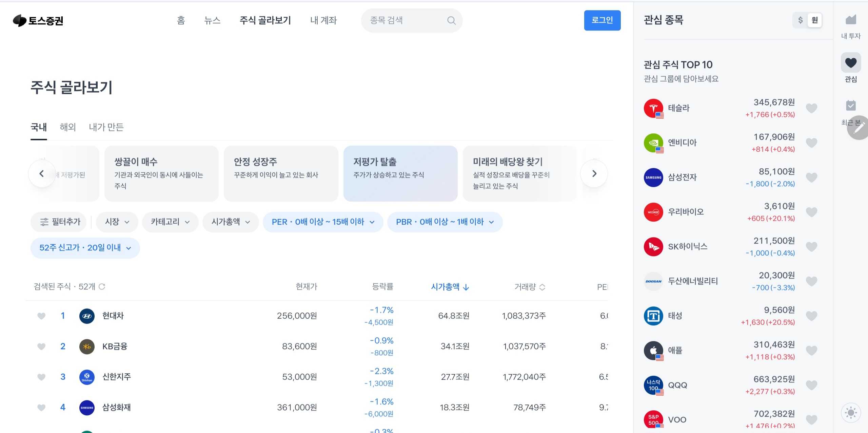Image resolution: width=868 pixels, height=433 pixels.
Task: Toggle favorite heart for 테슬라
Action: 811,108
